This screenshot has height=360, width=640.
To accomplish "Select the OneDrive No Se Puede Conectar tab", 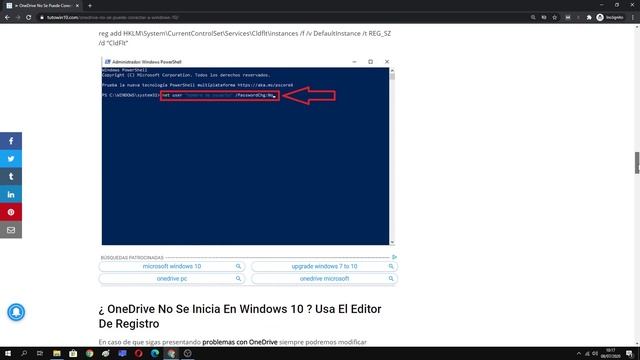I will (42, 6).
